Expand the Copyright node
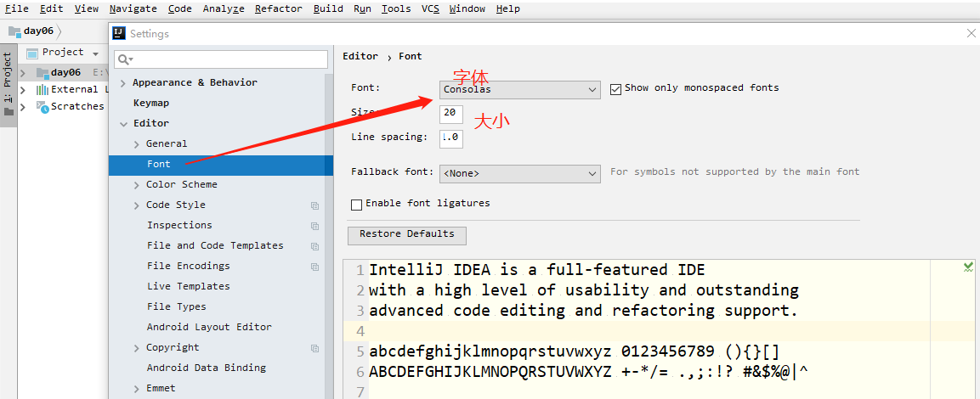Viewport: 980px width, 399px height. coord(137,348)
